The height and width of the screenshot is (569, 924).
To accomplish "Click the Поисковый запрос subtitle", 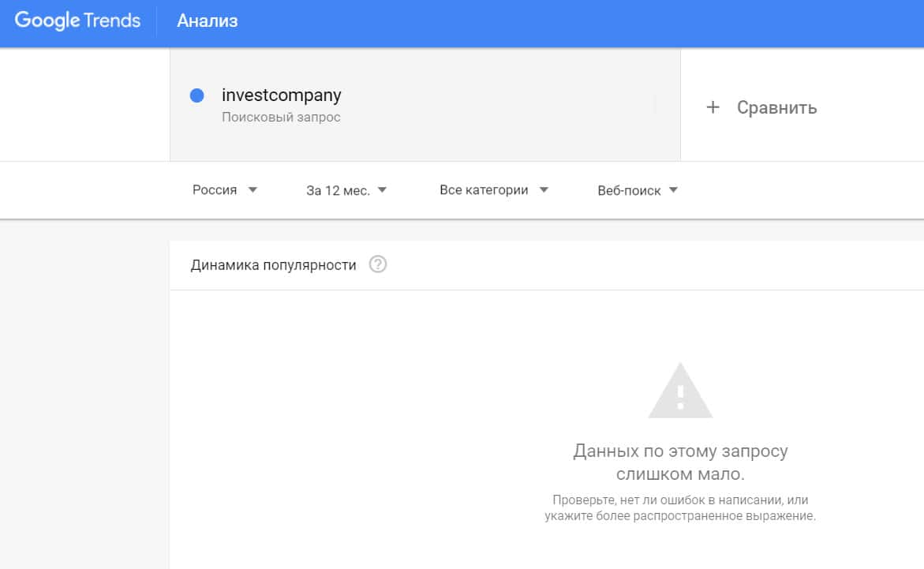I will [x=281, y=118].
